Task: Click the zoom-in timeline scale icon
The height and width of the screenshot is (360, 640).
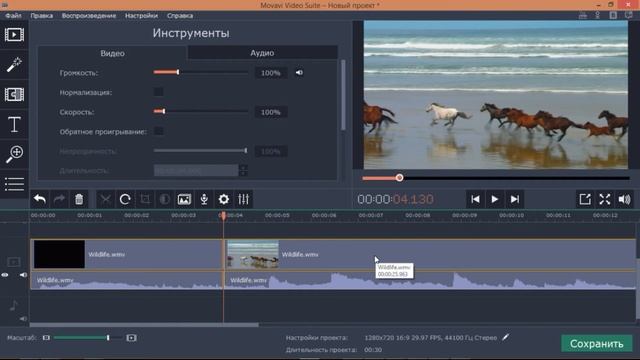Action: point(131,338)
